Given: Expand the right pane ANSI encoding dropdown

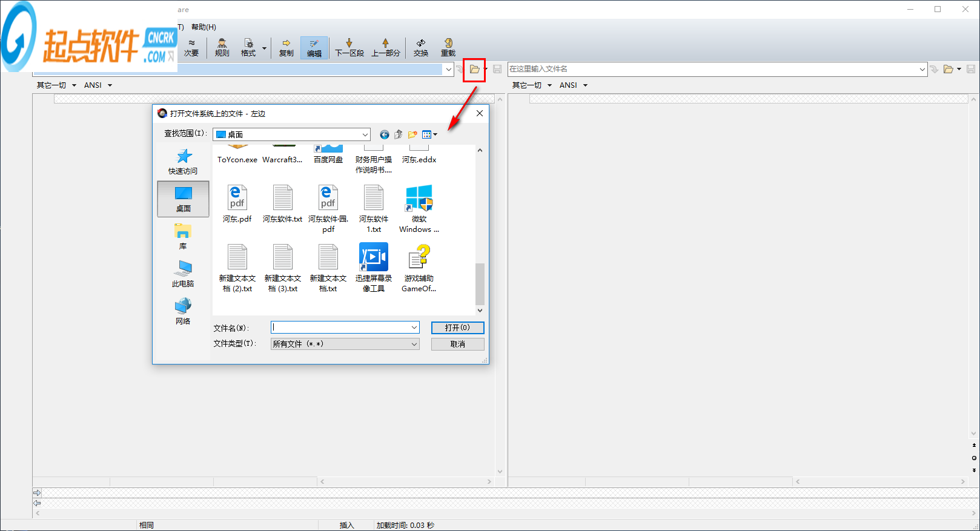Looking at the screenshot, I should pos(585,85).
